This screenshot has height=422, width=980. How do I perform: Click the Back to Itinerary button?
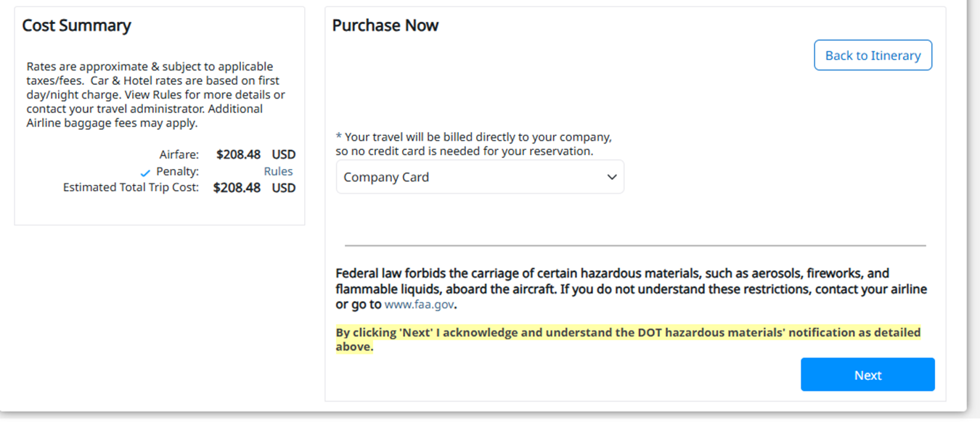(x=873, y=56)
